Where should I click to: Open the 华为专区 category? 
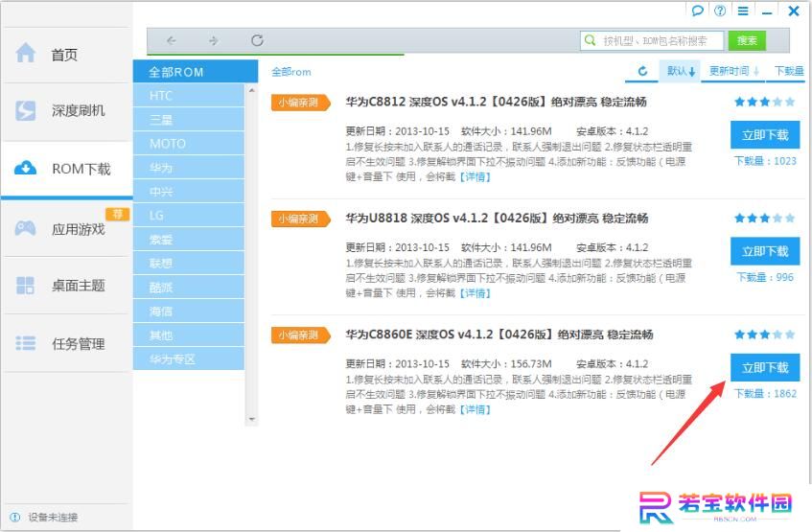click(189, 359)
